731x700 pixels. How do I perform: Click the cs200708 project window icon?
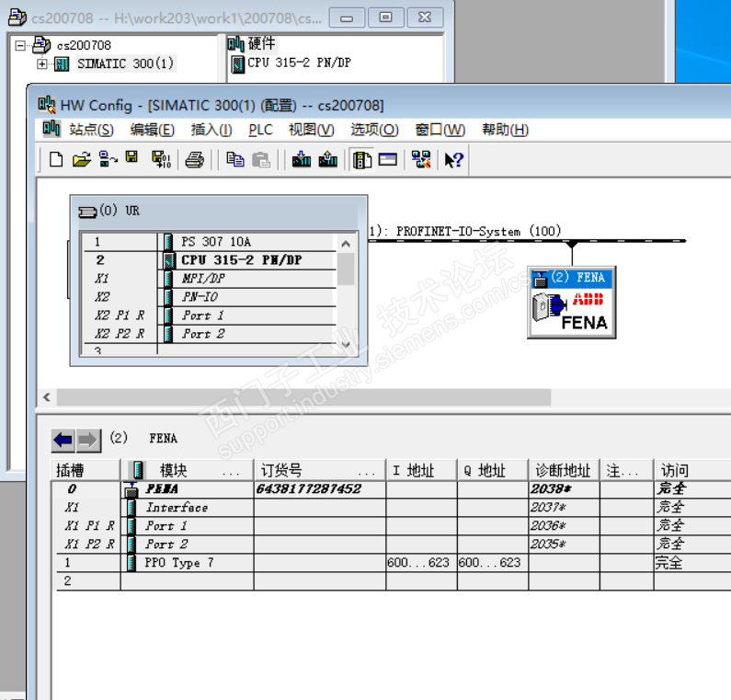[17, 17]
